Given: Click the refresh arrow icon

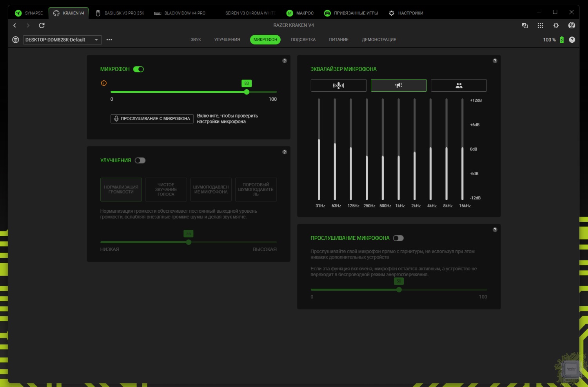Looking at the screenshot, I should pyautogui.click(x=42, y=25).
